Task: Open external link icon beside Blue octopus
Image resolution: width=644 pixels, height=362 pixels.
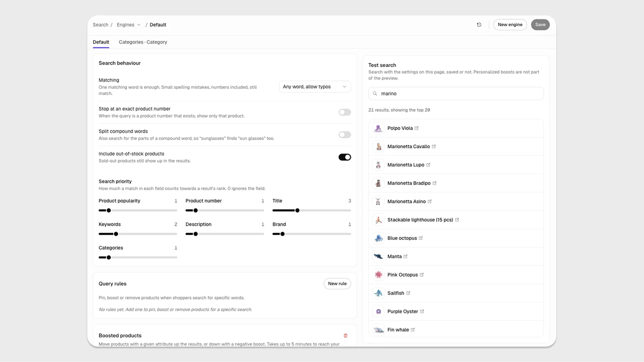Action: tap(421, 238)
